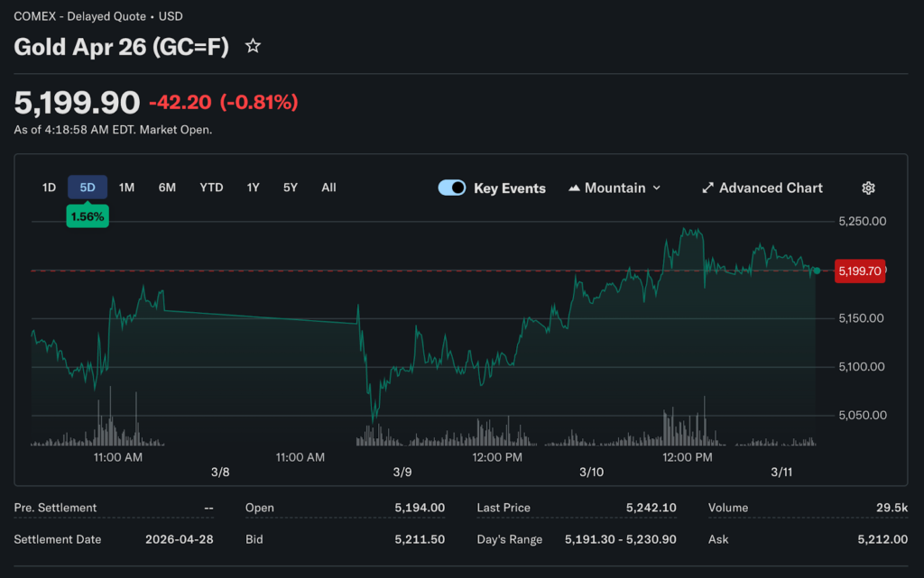Switch chart to 6M range
The image size is (924, 578).
point(167,188)
